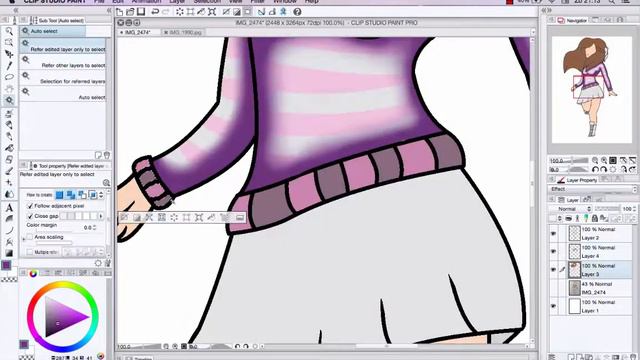Click the Navigator preview thumbnail
This screenshot has width=640, height=360.
[592, 90]
